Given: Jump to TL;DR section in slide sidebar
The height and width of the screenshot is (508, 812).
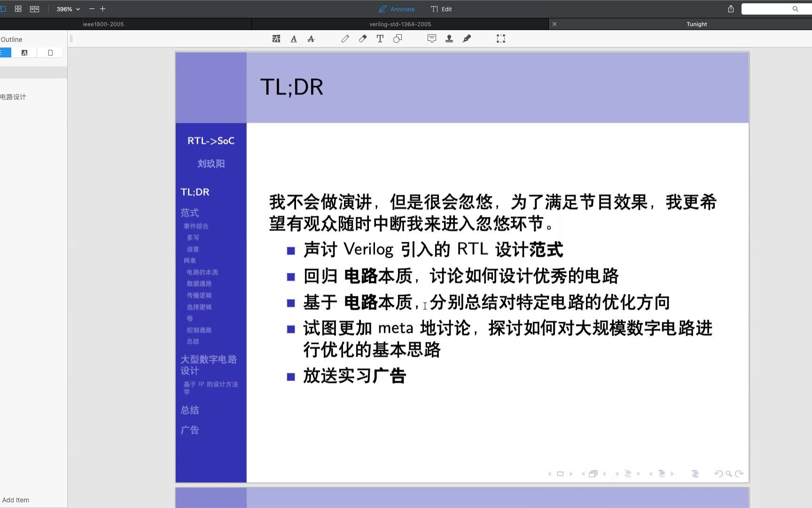Looking at the screenshot, I should click(195, 192).
